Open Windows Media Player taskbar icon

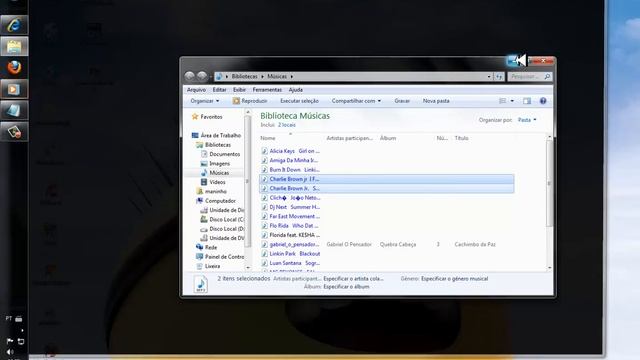tap(14, 89)
